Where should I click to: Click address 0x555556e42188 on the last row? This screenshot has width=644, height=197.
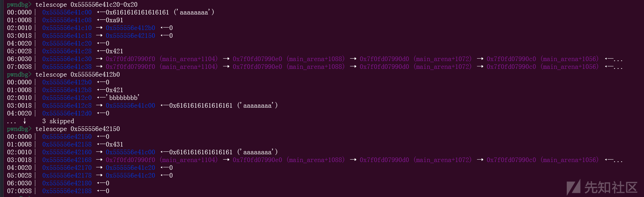[x=67, y=191]
